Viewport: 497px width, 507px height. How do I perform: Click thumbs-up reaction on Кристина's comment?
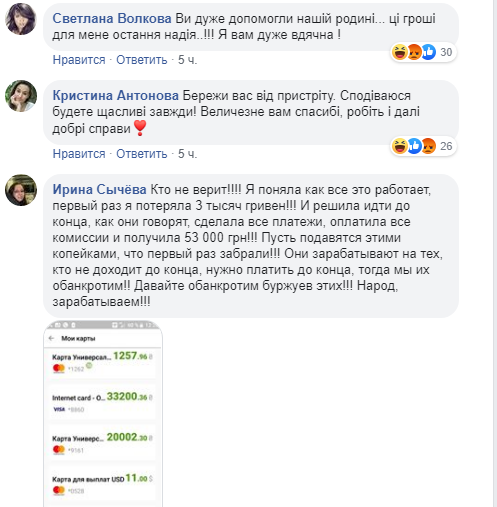414,146
